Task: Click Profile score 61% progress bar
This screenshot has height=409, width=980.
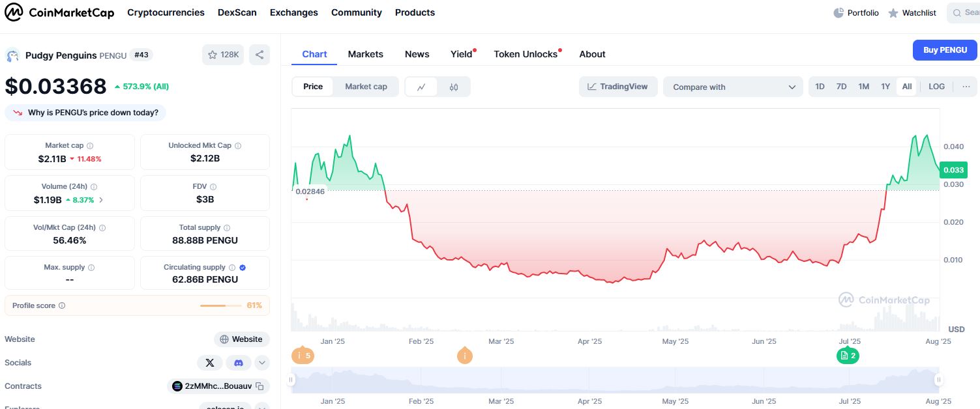Action: click(x=221, y=305)
